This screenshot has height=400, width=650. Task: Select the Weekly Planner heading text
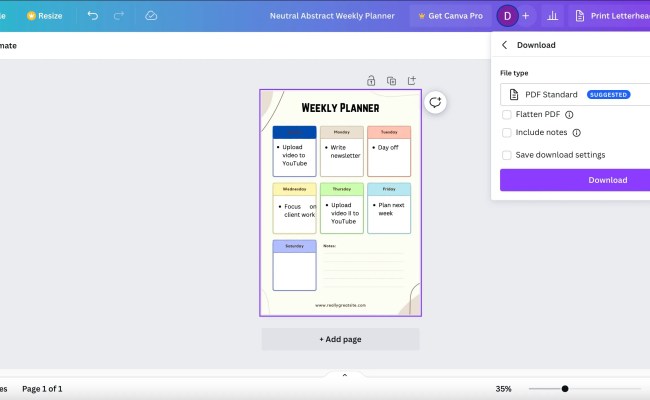click(340, 108)
